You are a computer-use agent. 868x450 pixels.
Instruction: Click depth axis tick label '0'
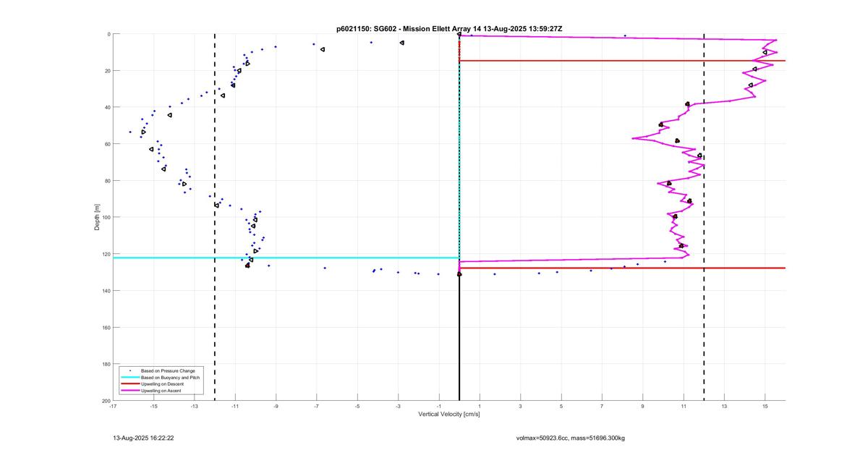[x=109, y=34]
